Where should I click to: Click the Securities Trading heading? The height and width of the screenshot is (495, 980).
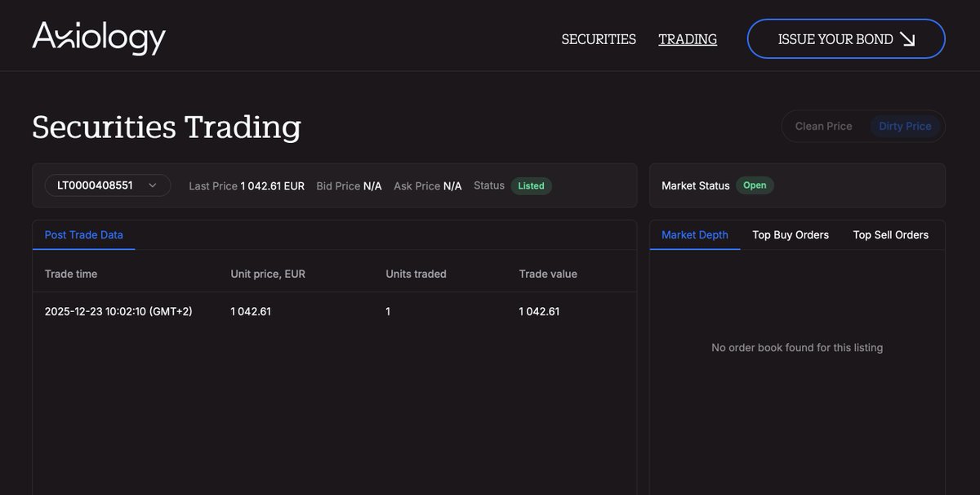point(167,127)
